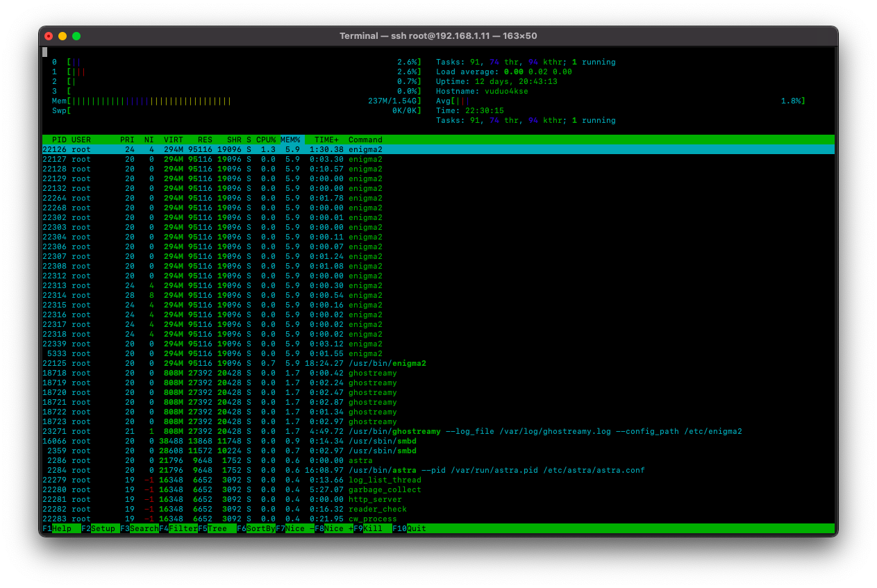Image resolution: width=877 pixels, height=588 pixels.
Task: Select /usr/bin/astra --pid command row
Action: (x=438, y=470)
